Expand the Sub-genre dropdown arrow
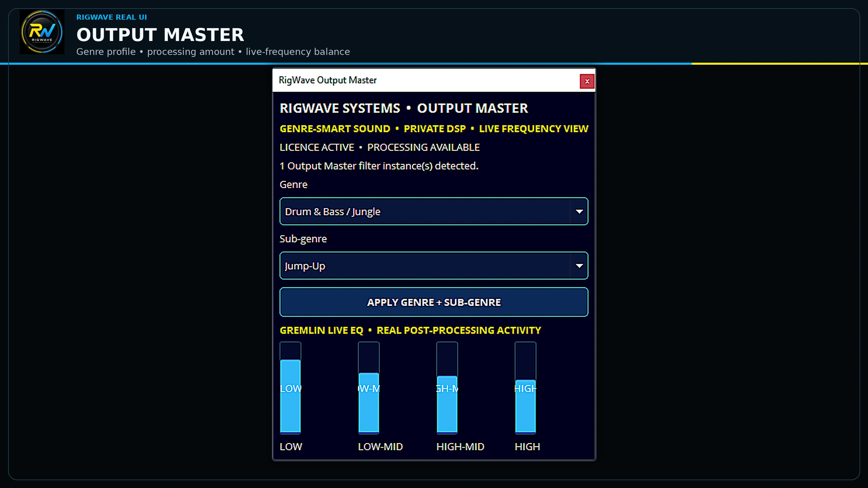This screenshot has width=868, height=488. [x=579, y=266]
